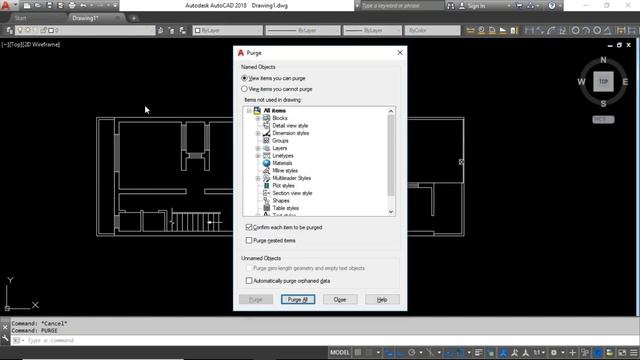Toggle the grid display status bar icon
The width and height of the screenshot is (640, 360).
(x=358, y=352)
